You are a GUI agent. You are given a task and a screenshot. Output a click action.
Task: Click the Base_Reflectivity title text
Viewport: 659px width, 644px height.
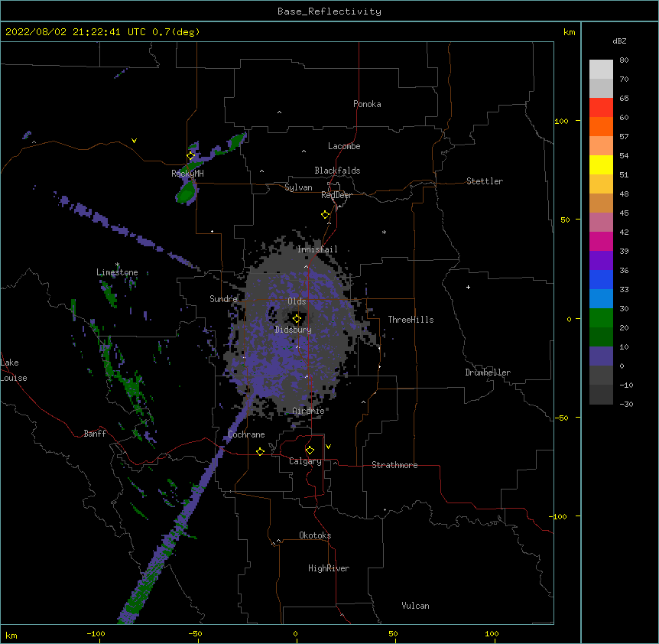[x=329, y=11]
